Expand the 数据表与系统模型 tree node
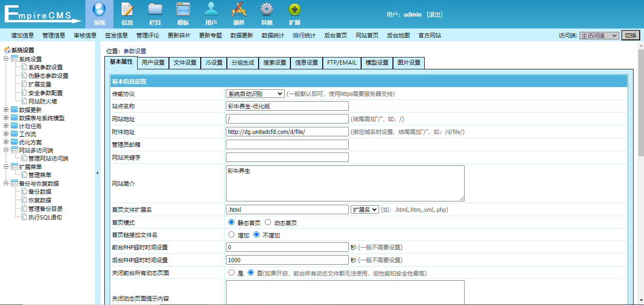The image size is (644, 305). click(6, 118)
